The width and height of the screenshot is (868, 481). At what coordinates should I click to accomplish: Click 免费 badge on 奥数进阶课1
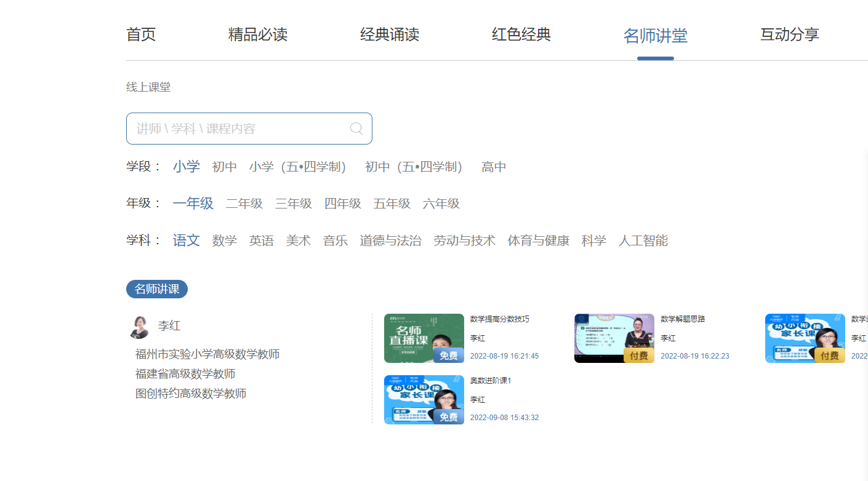[x=449, y=417]
